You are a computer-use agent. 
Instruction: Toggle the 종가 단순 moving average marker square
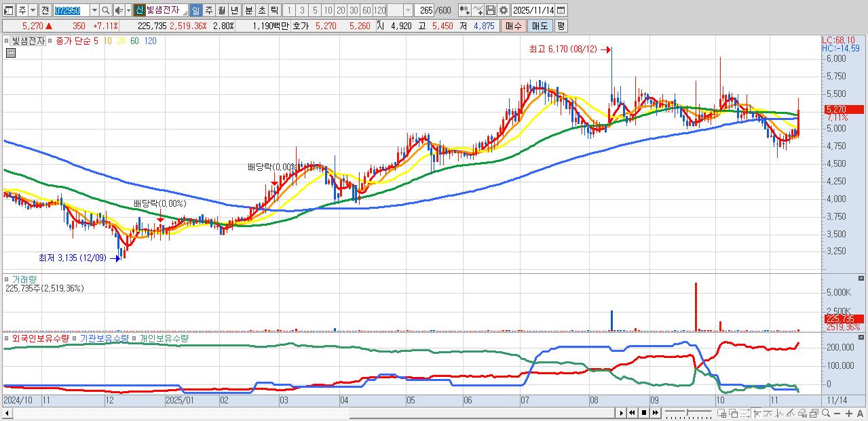(x=50, y=41)
